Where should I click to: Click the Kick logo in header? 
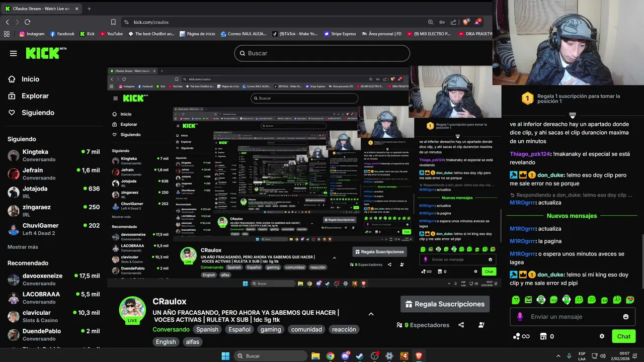[46, 53]
